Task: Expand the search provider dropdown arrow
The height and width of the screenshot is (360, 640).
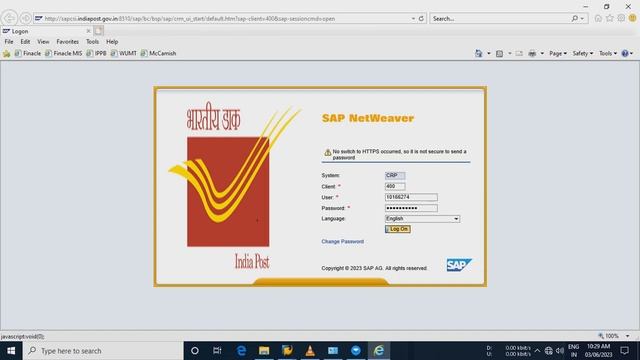Action: point(582,18)
